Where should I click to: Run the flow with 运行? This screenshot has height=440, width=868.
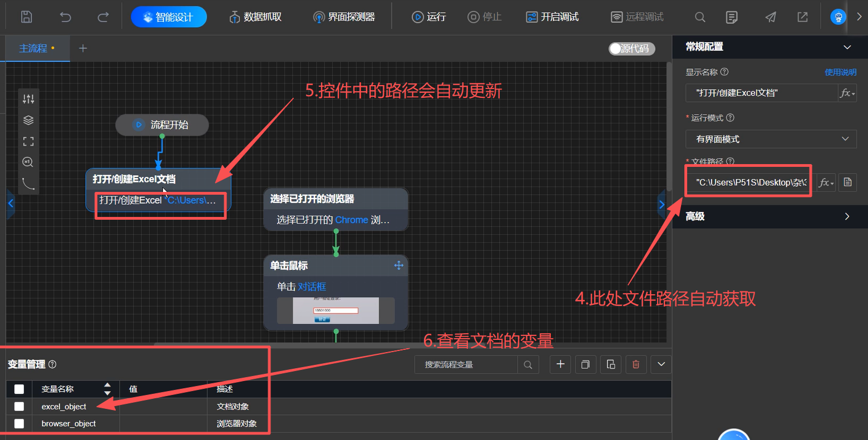coord(429,17)
